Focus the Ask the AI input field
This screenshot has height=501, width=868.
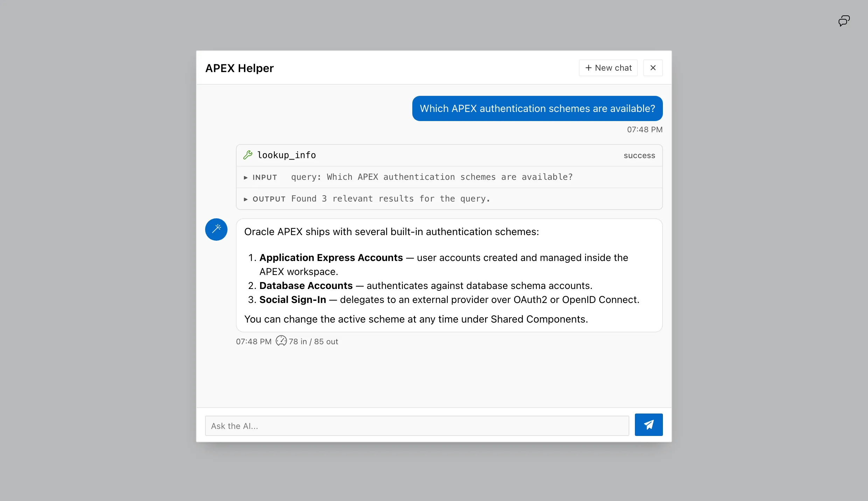pyautogui.click(x=417, y=426)
